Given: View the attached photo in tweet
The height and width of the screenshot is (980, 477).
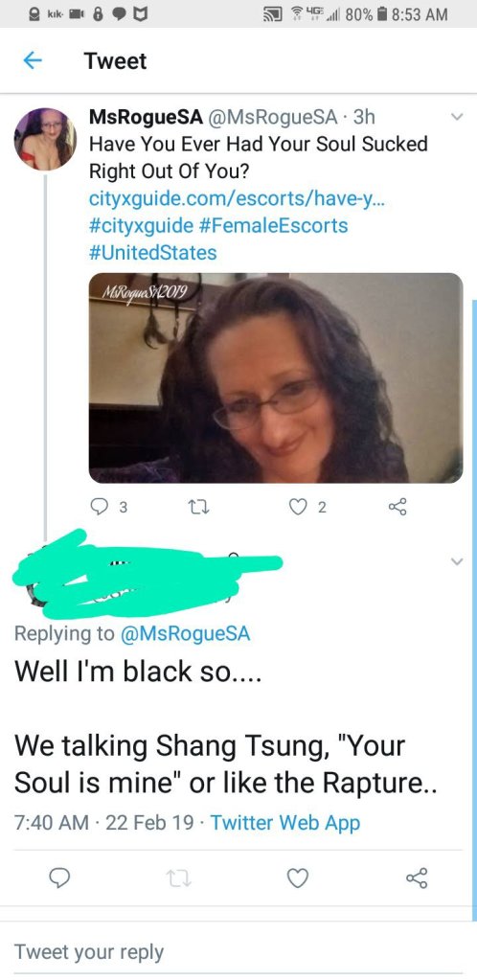Looking at the screenshot, I should (276, 377).
